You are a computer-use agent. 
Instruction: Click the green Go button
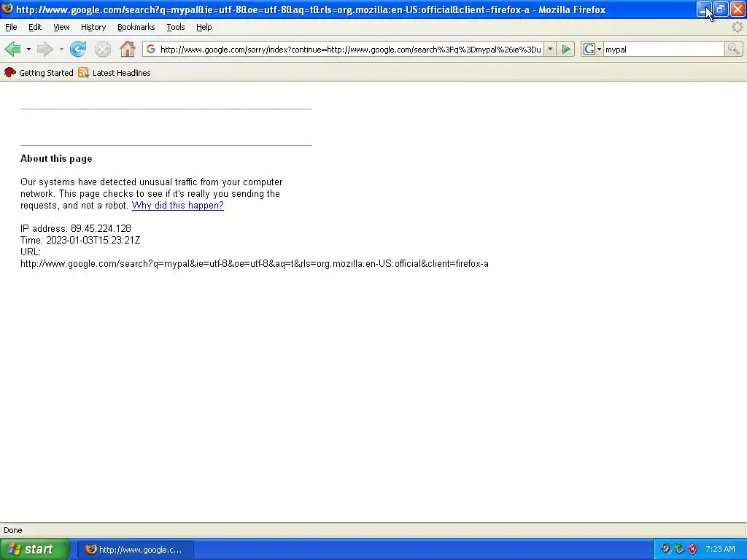coord(566,49)
